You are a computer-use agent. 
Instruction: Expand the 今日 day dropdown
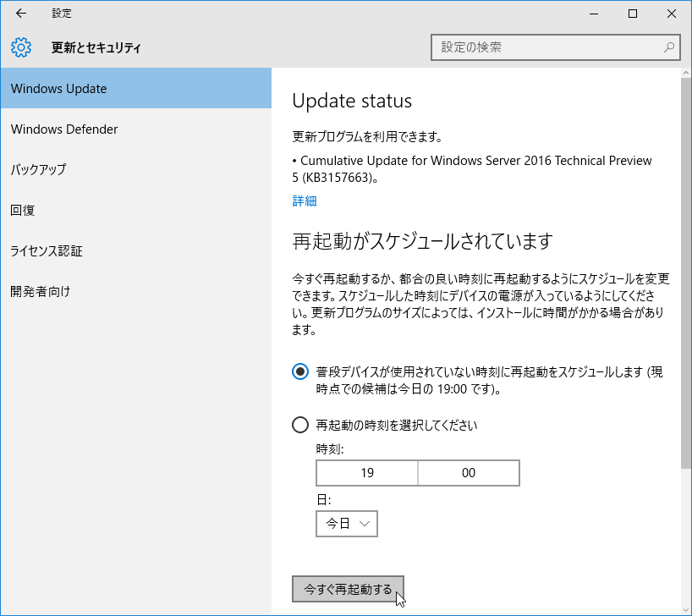347,524
